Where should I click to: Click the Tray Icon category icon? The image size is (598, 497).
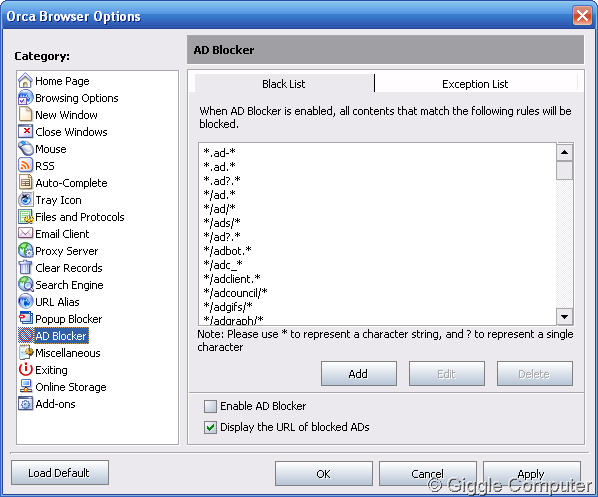tap(25, 199)
